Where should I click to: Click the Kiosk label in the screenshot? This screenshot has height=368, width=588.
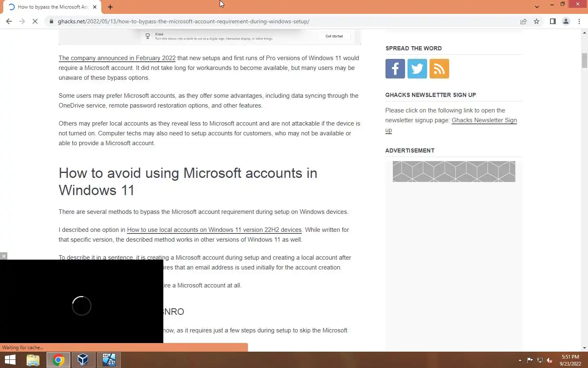click(x=159, y=34)
